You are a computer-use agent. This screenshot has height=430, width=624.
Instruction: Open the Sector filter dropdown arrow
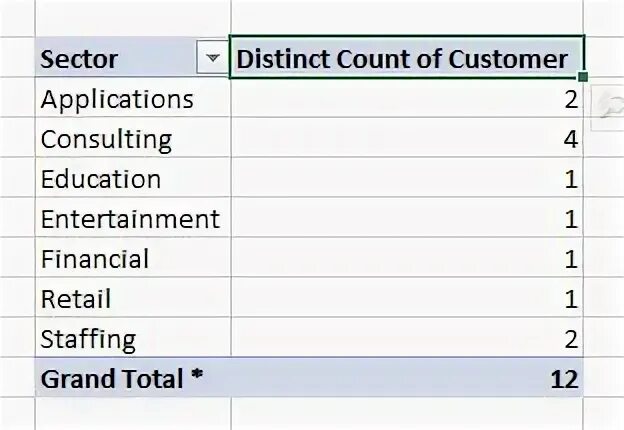point(212,59)
